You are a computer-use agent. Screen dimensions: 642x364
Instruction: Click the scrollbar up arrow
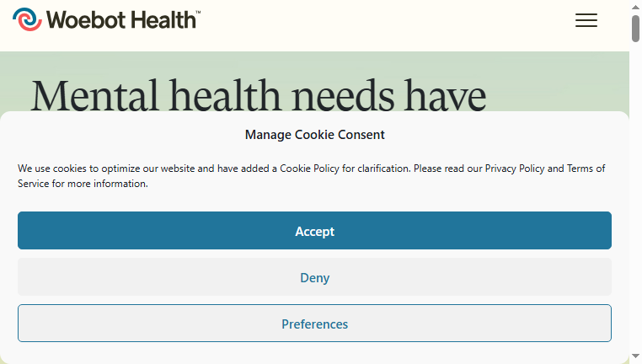click(x=635, y=7)
